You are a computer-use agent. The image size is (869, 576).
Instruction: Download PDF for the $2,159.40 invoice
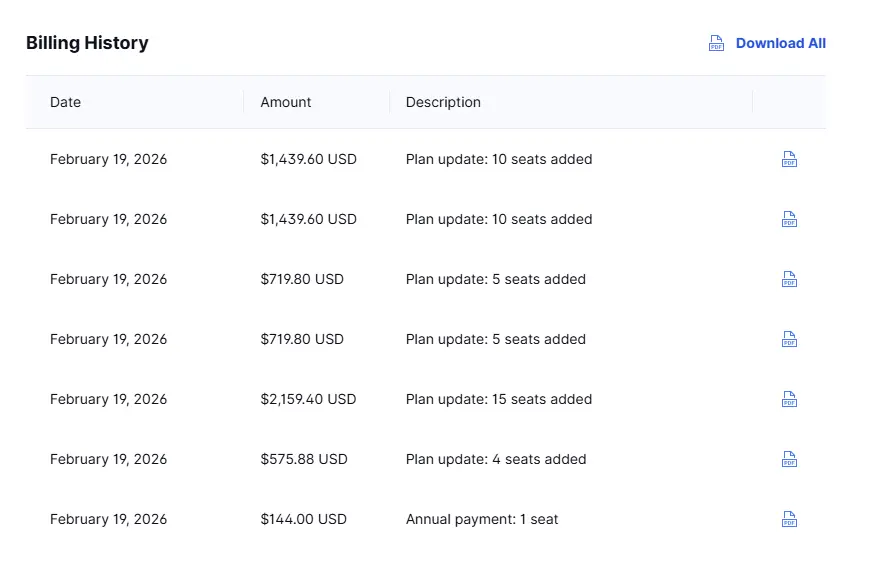click(789, 399)
